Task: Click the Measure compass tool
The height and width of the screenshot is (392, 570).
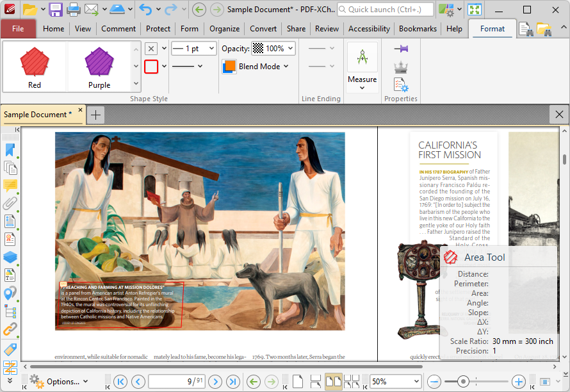Action: coord(362,57)
